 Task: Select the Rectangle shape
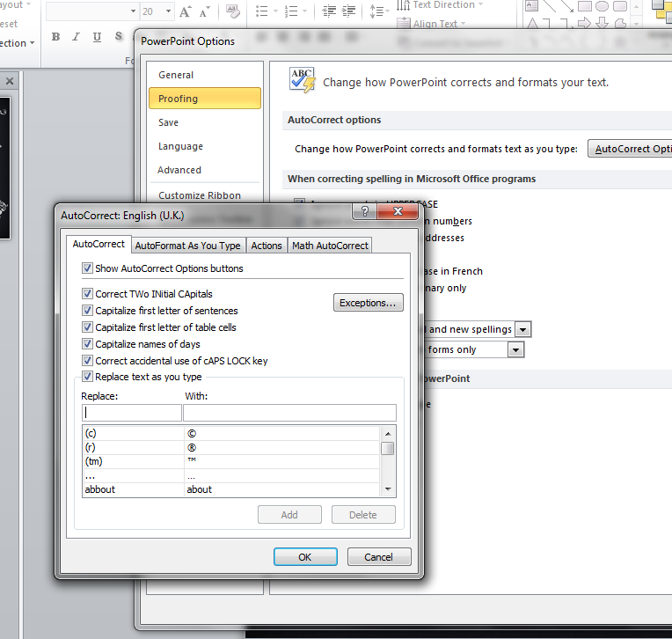click(x=585, y=6)
